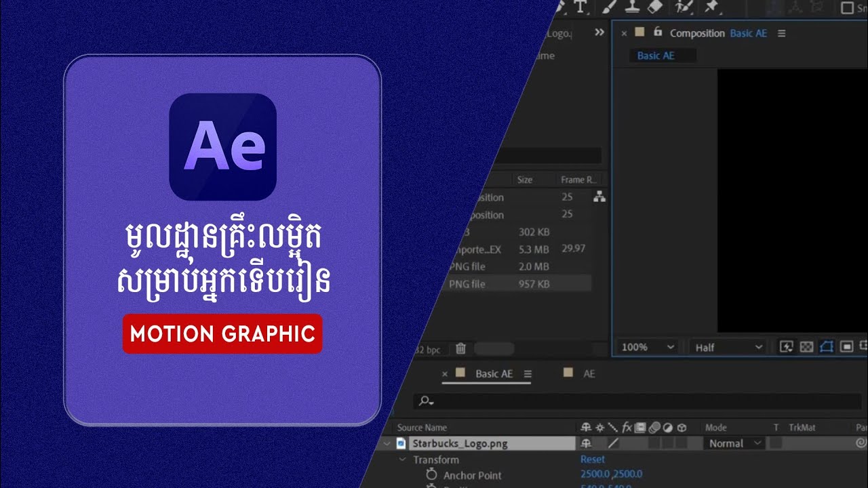This screenshot has width=868, height=488.
Task: Toggle Preserve Transparency box for Starbucks layer
Action: 776,443
